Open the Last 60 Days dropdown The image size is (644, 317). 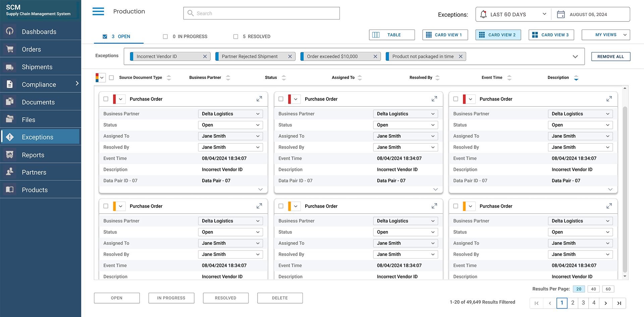coord(513,14)
